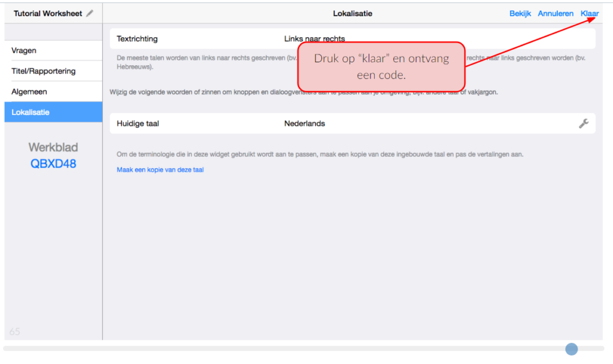Change the 'Links naar rechts' text direction value
613x364 pixels.
[x=314, y=39]
